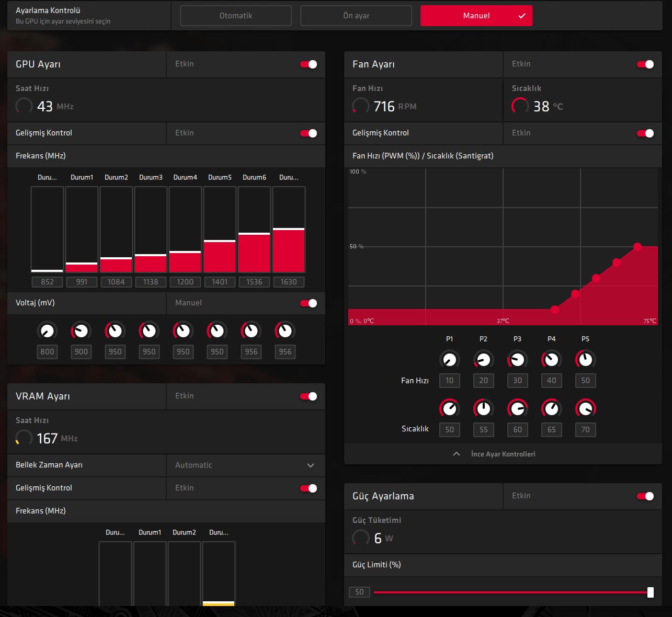Click the Durum5 frequency bar
Viewport: 672px width, 617px height.
pyautogui.click(x=220, y=230)
